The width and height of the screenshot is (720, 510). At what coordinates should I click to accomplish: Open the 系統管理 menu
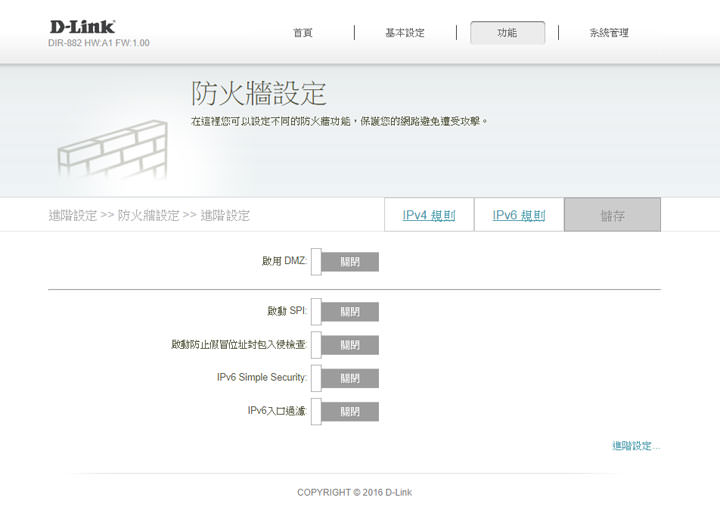point(609,33)
